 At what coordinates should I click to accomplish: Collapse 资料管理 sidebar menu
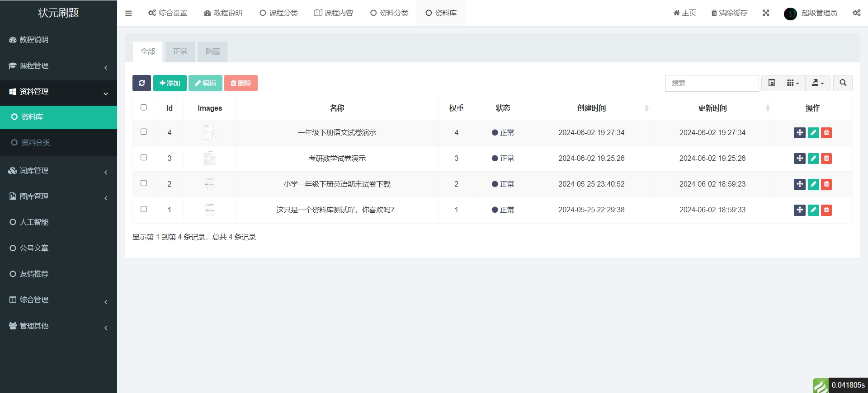click(58, 92)
